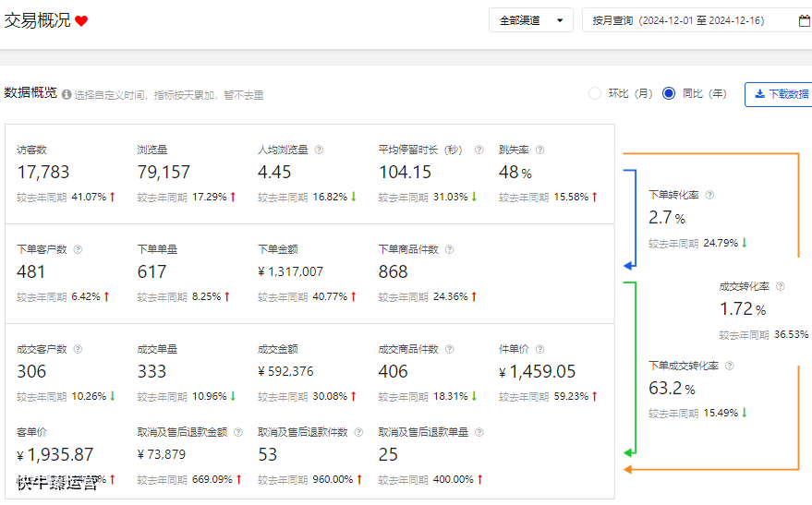812x505 pixels.
Task: Click help icon next to 跳失率
Action: [539, 150]
